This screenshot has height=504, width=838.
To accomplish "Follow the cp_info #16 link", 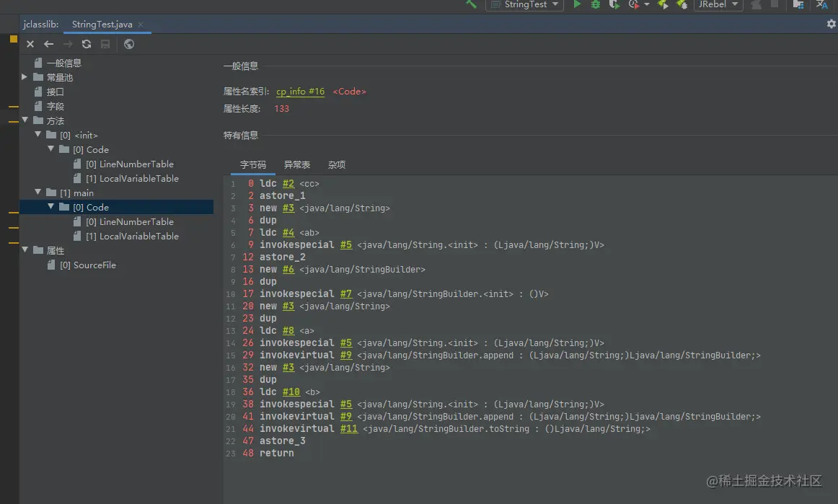I will pyautogui.click(x=300, y=92).
